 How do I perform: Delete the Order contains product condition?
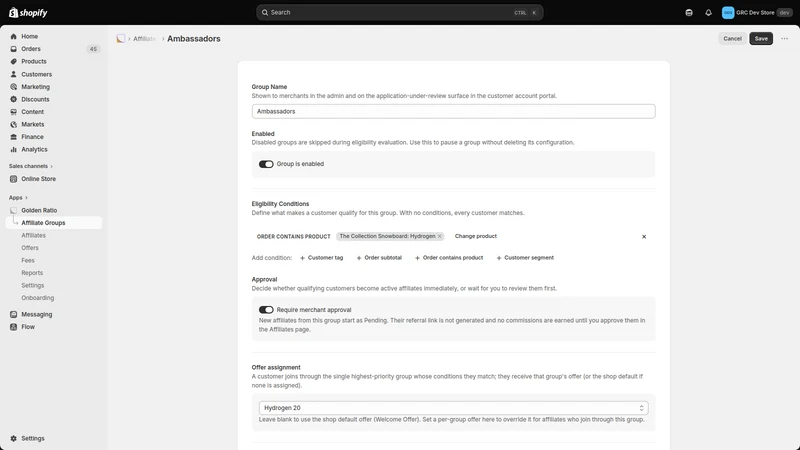(644, 237)
